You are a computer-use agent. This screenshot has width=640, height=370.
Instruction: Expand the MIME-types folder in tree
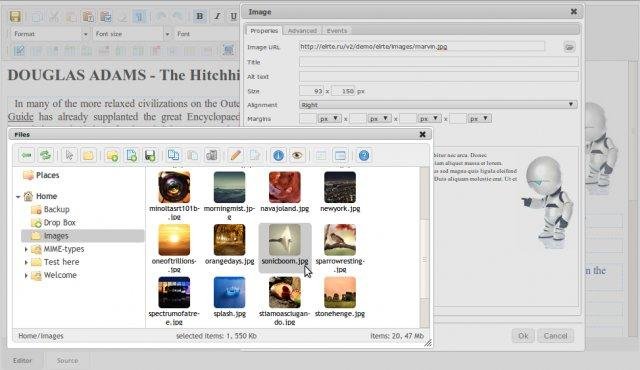pos(26,249)
